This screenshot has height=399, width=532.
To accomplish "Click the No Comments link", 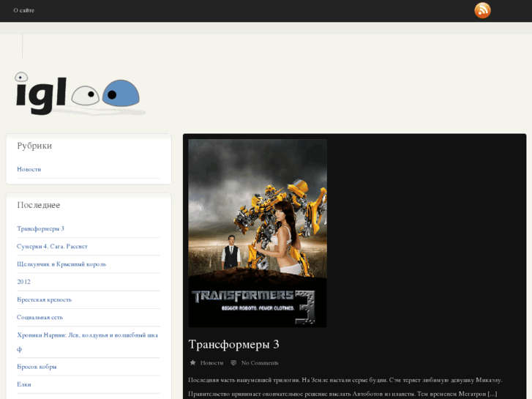I will tap(260, 363).
